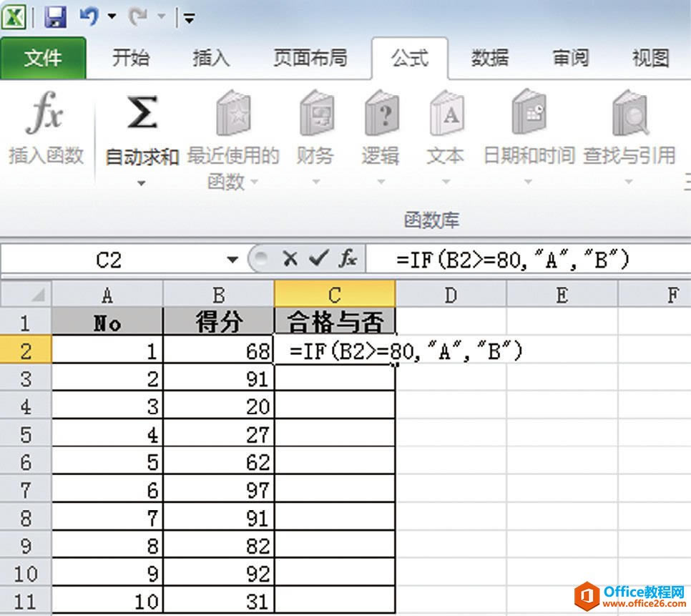Image resolution: width=691 pixels, height=616 pixels.
Task: Click the cell with score 20
Action: [x=219, y=406]
